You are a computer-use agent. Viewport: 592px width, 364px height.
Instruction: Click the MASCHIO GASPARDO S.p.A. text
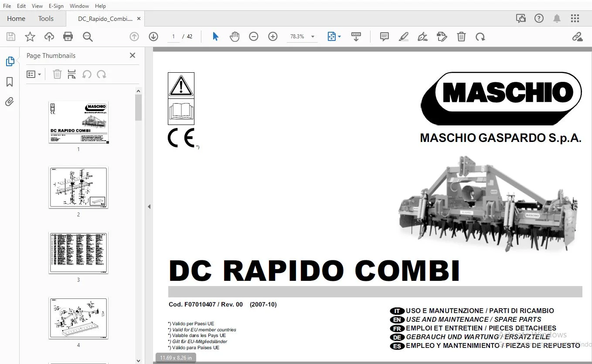(x=500, y=138)
